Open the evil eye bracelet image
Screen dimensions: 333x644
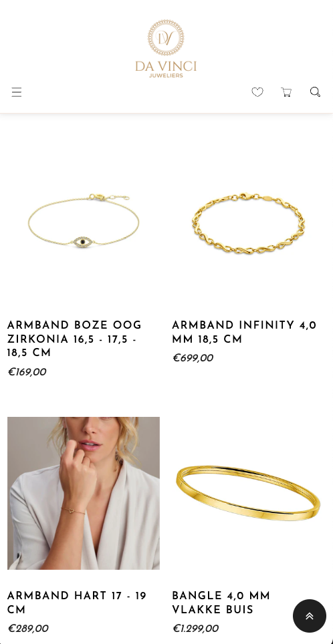tap(84, 222)
